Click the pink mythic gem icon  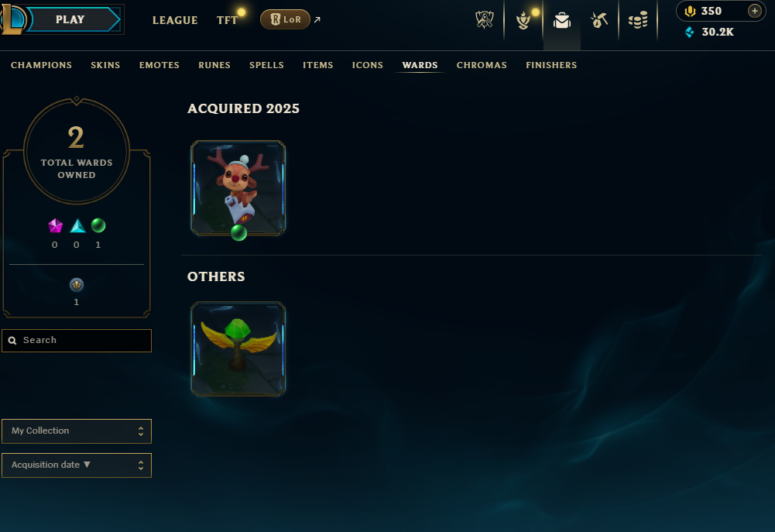pos(56,225)
